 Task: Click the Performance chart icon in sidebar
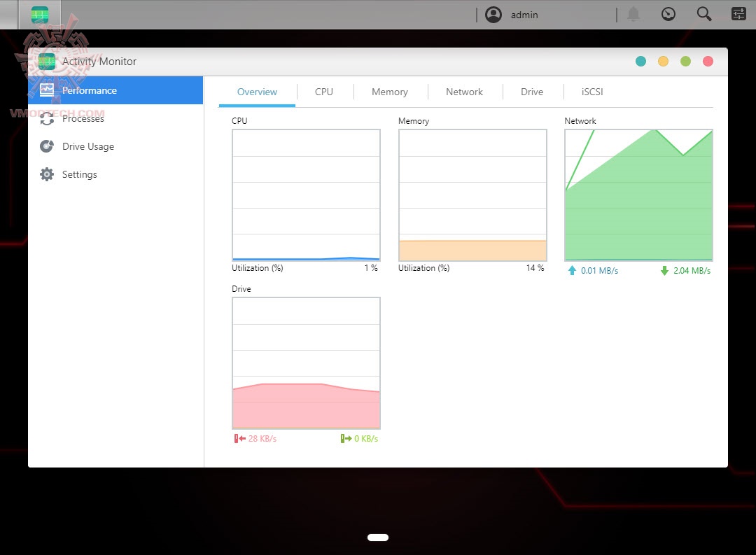coord(47,90)
